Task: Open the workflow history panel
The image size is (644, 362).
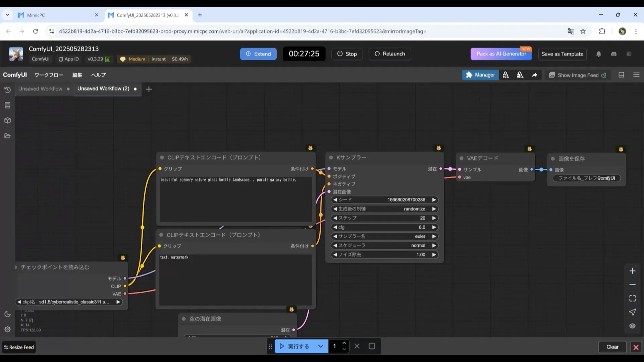Action: (x=7, y=90)
